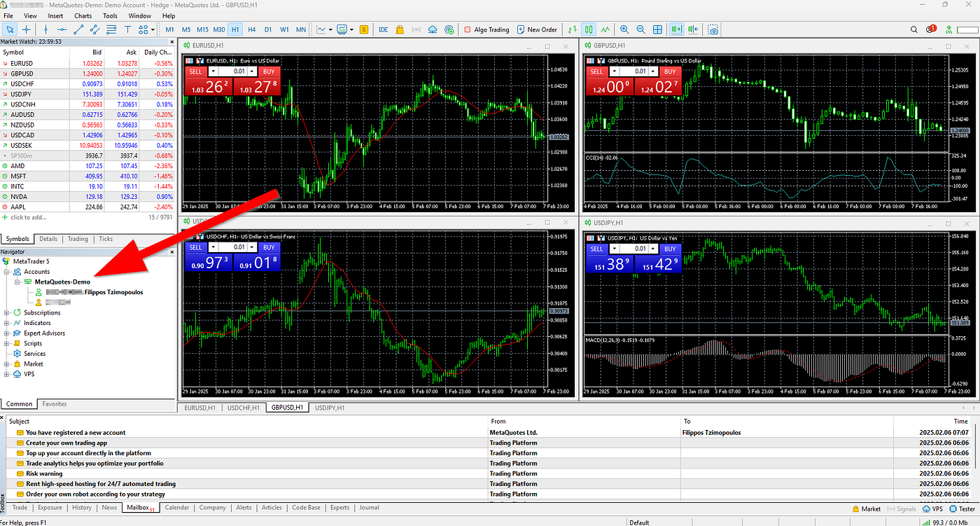Select NVDA row in Market Watch

point(88,197)
